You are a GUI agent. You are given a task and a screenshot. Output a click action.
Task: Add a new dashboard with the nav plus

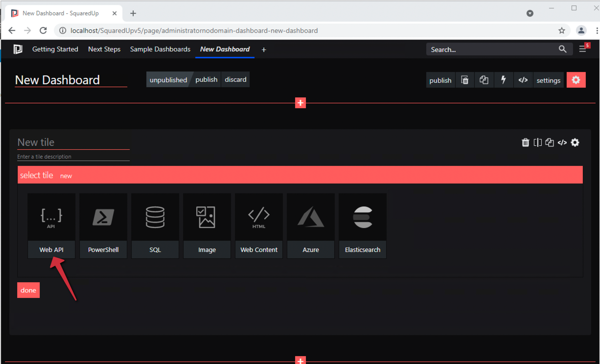[x=264, y=49]
